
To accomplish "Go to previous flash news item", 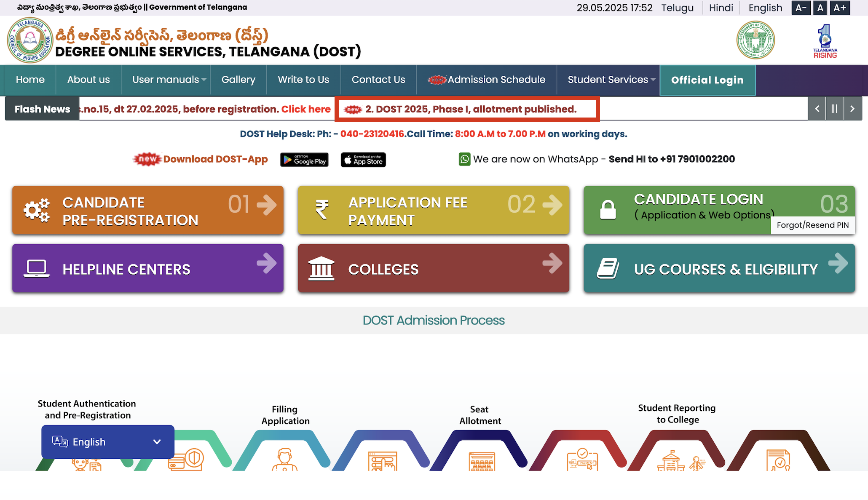I will tap(817, 109).
